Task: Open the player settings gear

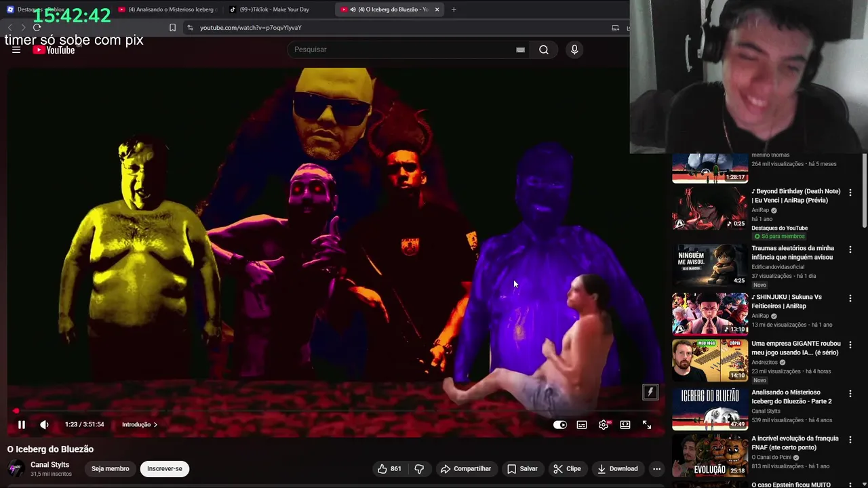Action: click(x=604, y=425)
